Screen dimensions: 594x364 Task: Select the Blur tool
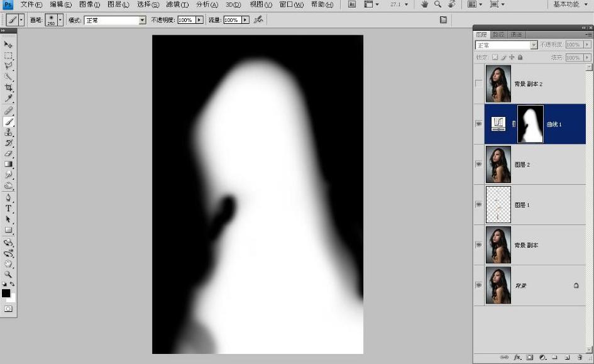tap(8, 175)
